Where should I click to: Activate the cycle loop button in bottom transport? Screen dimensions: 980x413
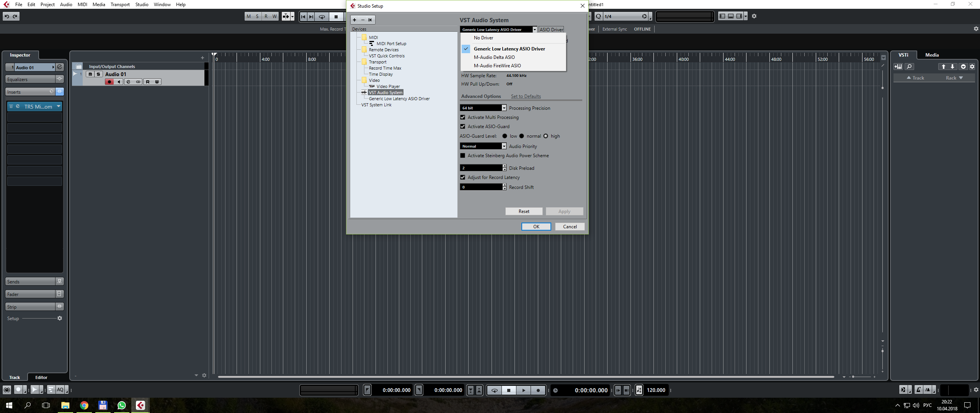(x=494, y=390)
